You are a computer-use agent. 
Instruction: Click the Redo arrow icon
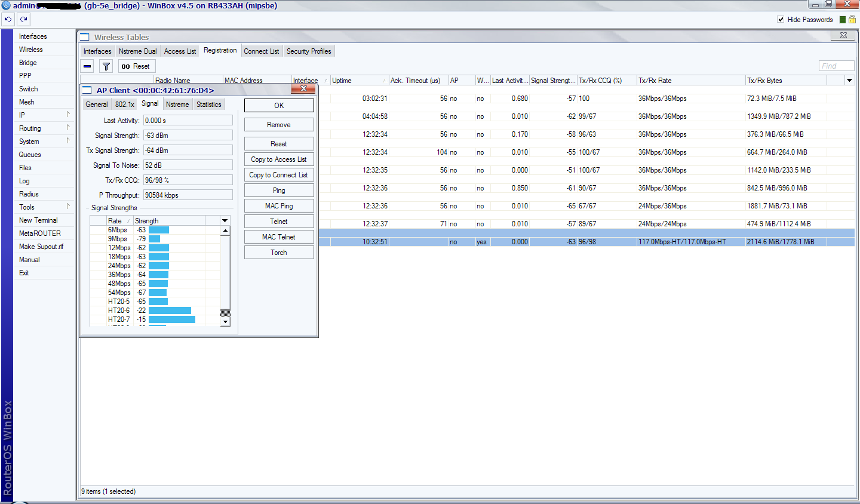click(x=23, y=19)
